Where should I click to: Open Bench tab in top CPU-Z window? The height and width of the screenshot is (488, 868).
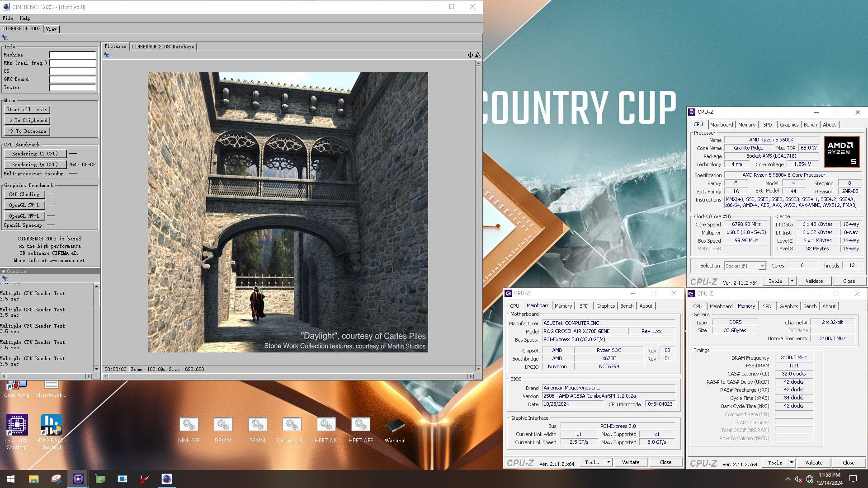point(810,125)
